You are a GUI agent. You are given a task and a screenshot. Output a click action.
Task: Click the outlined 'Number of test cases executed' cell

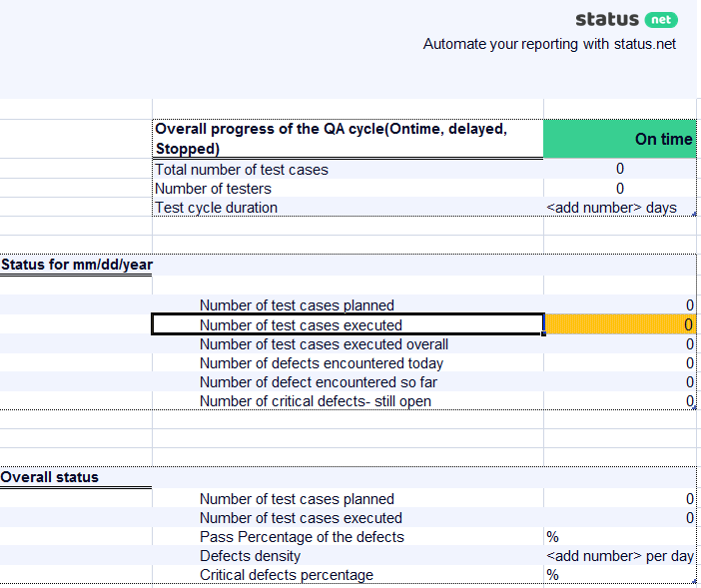point(348,324)
